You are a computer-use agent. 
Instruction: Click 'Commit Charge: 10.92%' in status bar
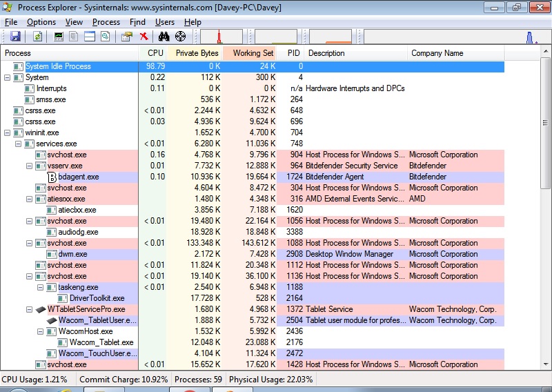coord(124,380)
